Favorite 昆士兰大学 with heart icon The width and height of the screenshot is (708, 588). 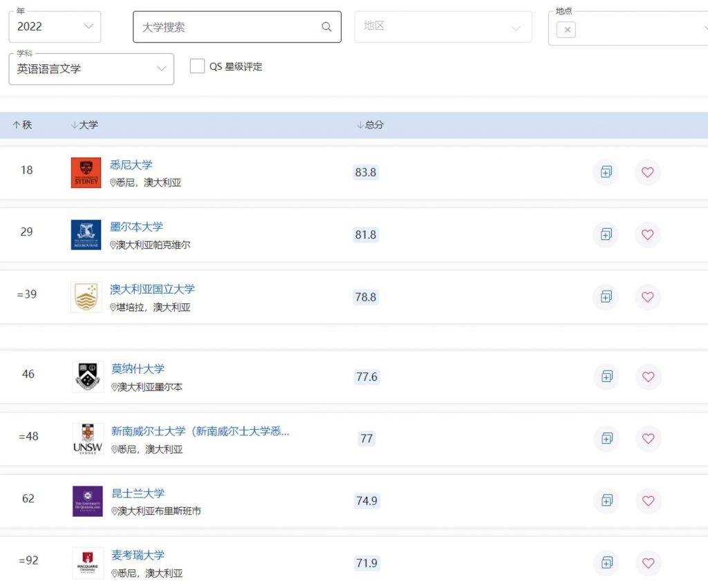[x=649, y=501]
